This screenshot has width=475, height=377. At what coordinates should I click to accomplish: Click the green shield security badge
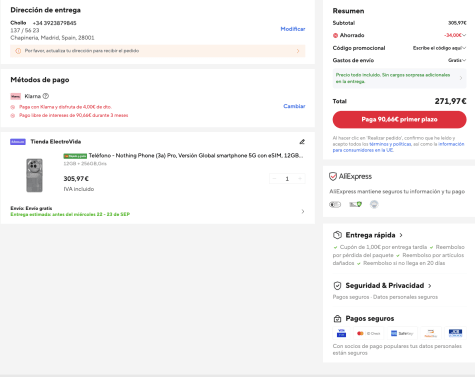click(355, 204)
